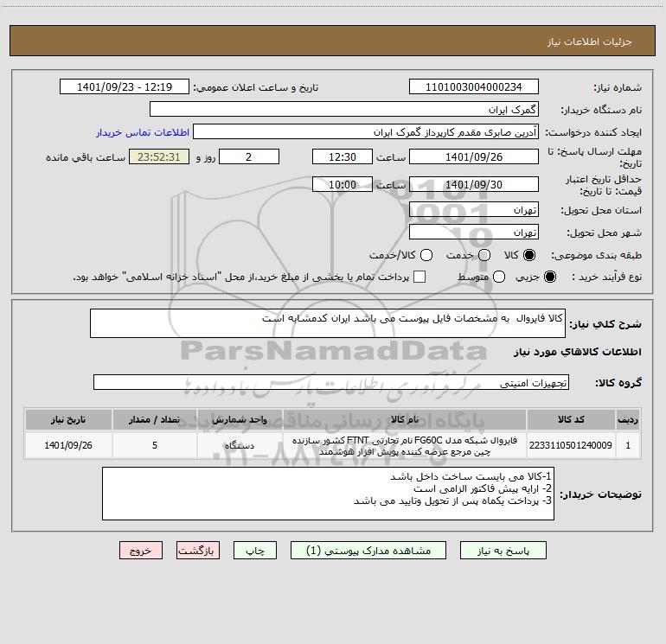Select the خدمت radio button
This screenshot has width=666, height=644.
[484, 255]
